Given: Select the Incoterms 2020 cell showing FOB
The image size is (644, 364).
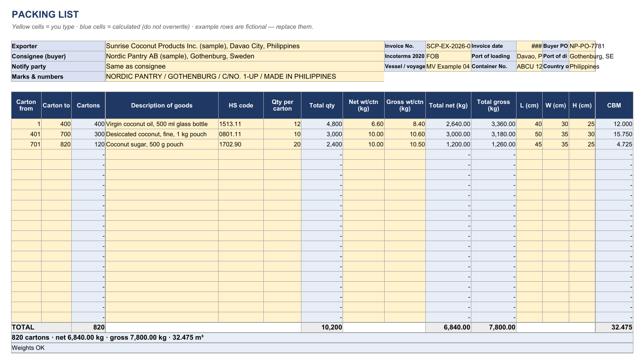Looking at the screenshot, I should [x=448, y=56].
